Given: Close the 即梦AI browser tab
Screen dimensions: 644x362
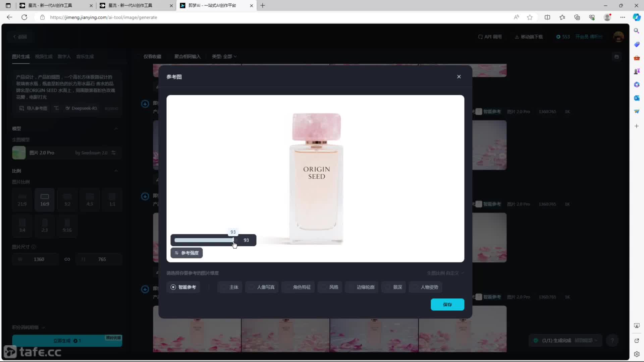Looking at the screenshot, I should [251, 5].
